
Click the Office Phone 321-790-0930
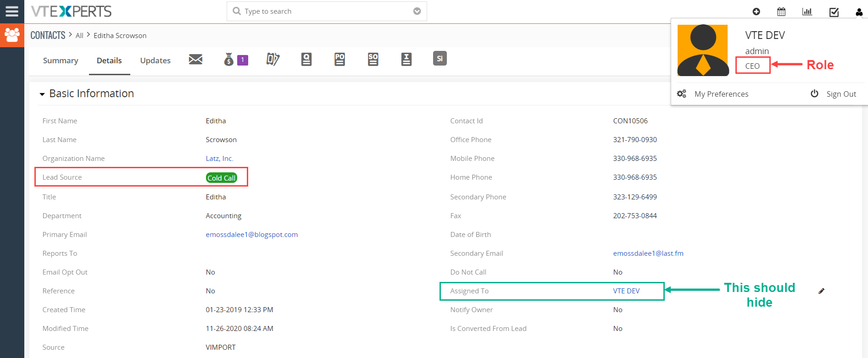click(635, 140)
